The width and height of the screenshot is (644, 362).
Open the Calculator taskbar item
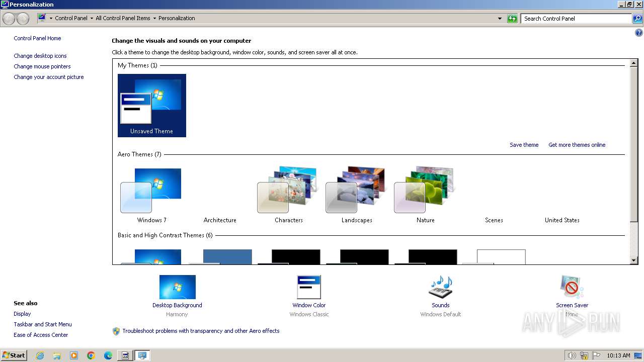click(x=125, y=355)
